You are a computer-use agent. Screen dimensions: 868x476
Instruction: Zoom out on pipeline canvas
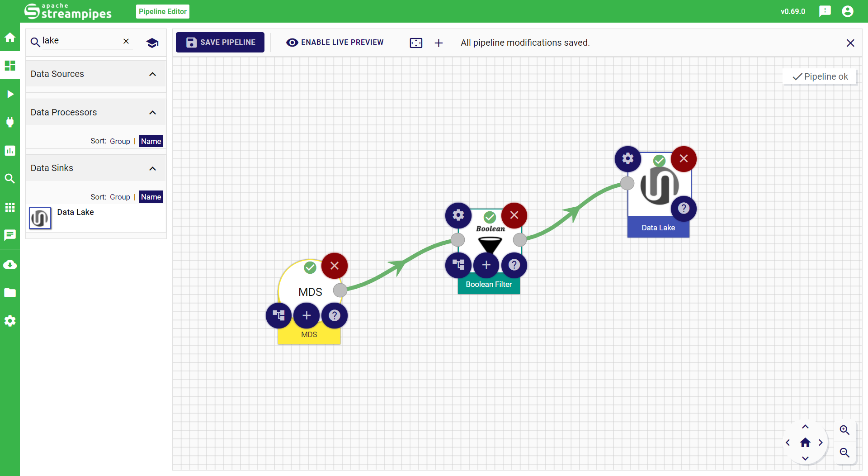pos(844,452)
